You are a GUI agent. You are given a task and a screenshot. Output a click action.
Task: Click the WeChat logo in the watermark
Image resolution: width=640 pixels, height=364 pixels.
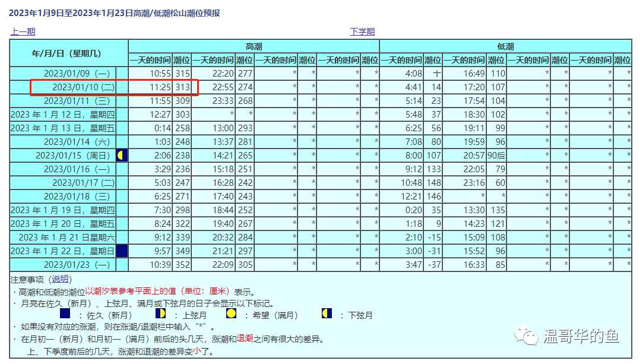pos(526,337)
